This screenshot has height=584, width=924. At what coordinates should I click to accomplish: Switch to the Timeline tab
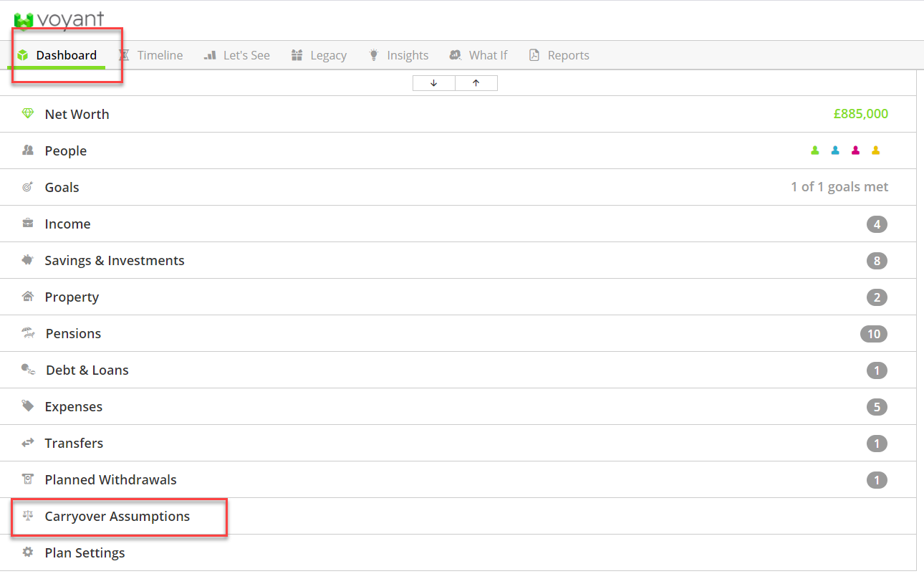point(150,55)
